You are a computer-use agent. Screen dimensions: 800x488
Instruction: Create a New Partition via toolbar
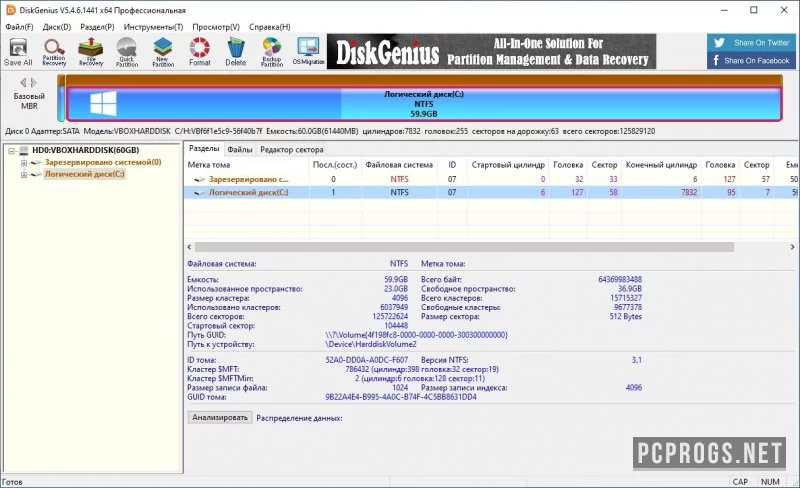click(x=163, y=52)
